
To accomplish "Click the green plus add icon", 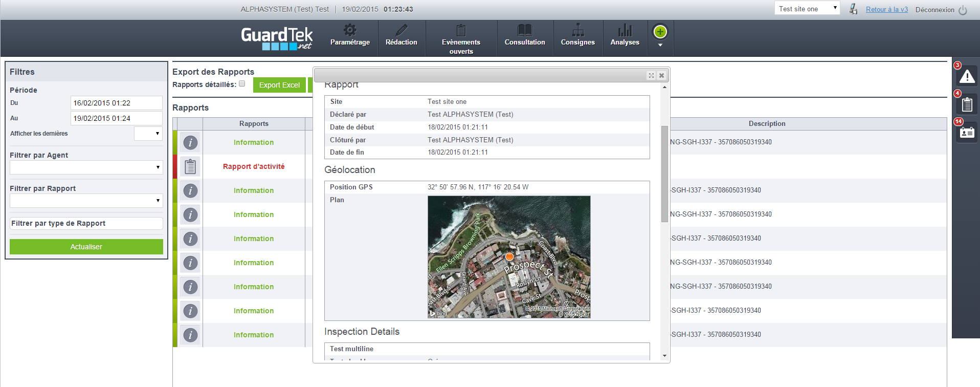I will pos(660,32).
